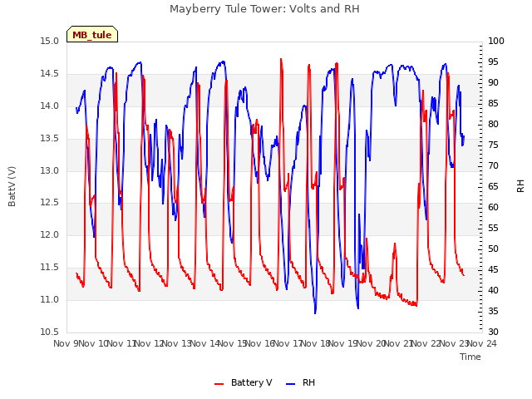532x399 pixels.
Task: Click the 85 RH axis tick
Action: (493, 103)
